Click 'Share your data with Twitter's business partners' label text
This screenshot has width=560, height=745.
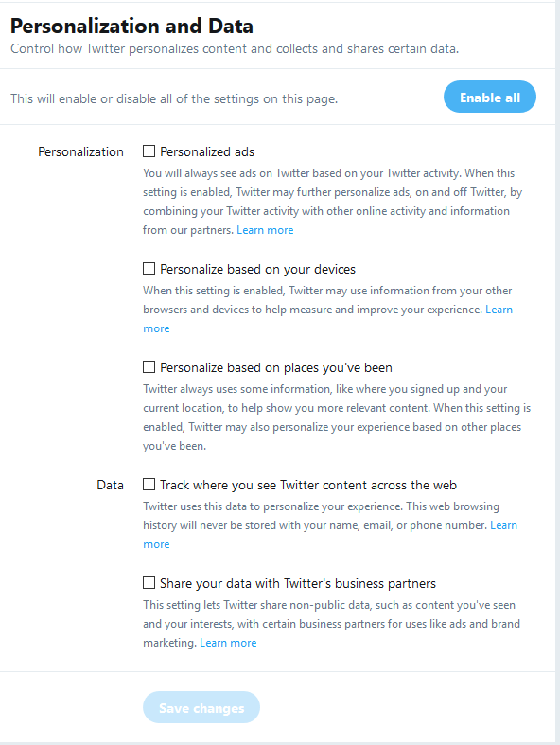[298, 583]
